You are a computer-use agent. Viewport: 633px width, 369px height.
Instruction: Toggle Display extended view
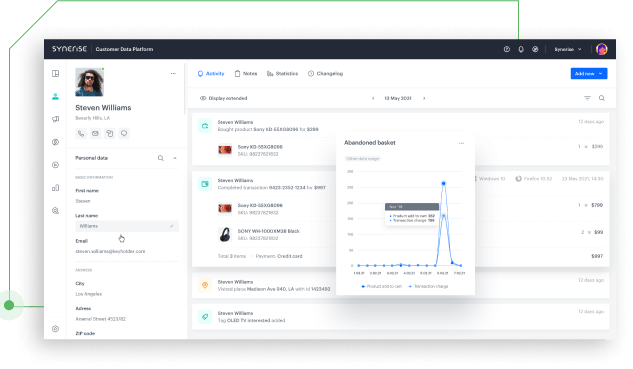[223, 98]
